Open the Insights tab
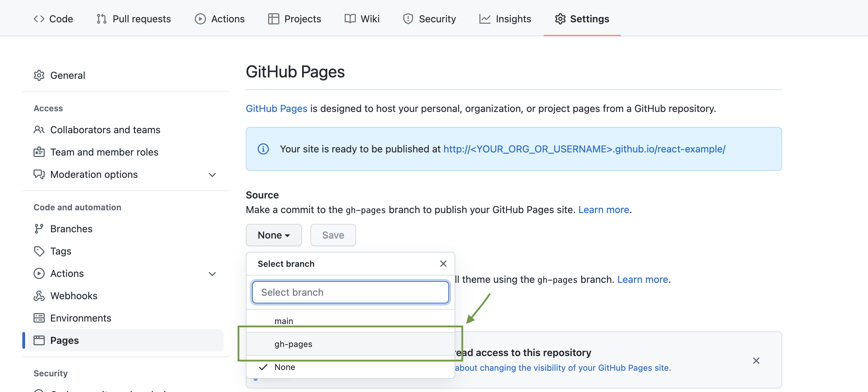Image resolution: width=868 pixels, height=392 pixels. 505,19
